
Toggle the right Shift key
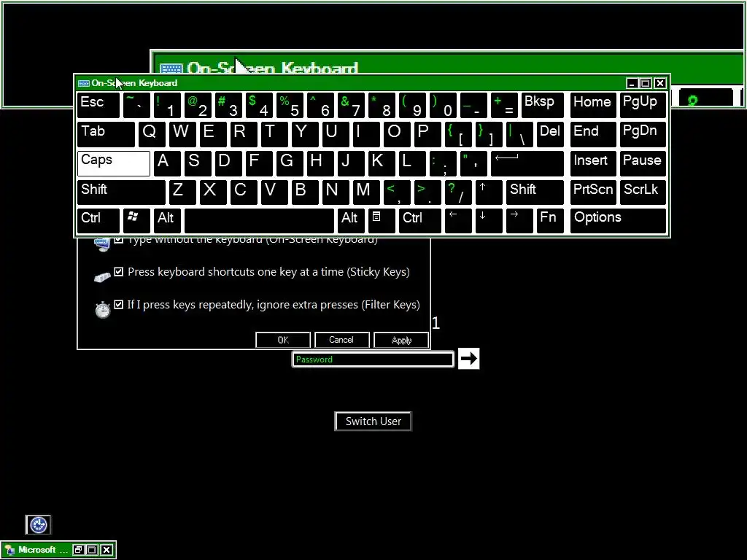pyautogui.click(x=535, y=192)
